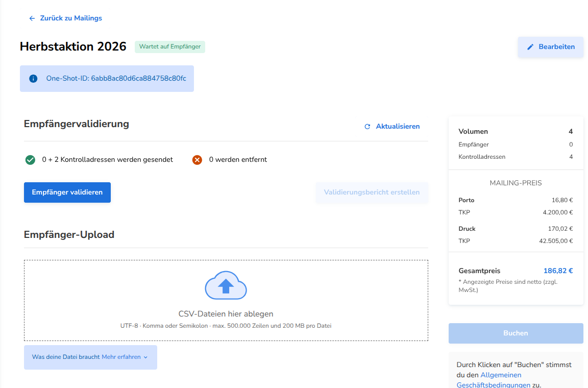Click the Herbstaktion 2026 heading
Screen dimensions: 588x388
click(73, 46)
